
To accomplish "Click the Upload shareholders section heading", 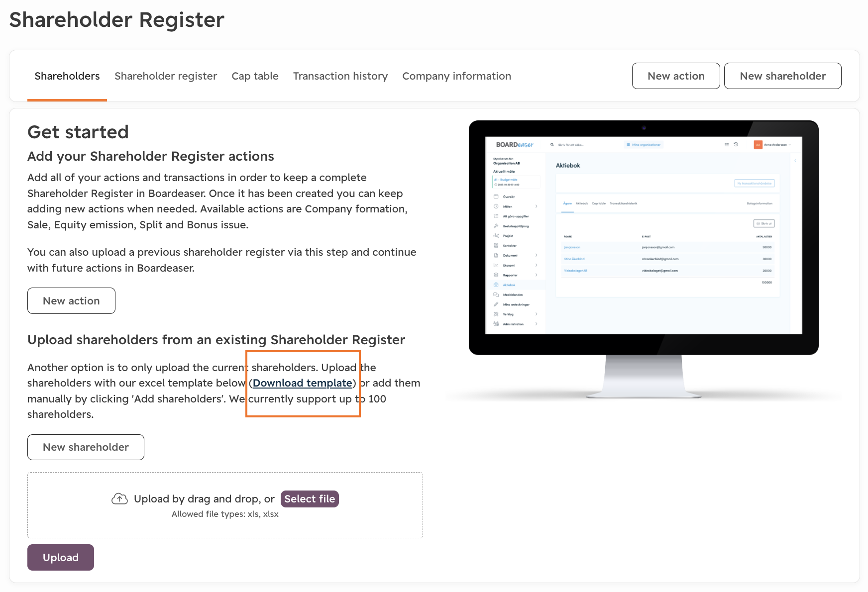I will 216,340.
